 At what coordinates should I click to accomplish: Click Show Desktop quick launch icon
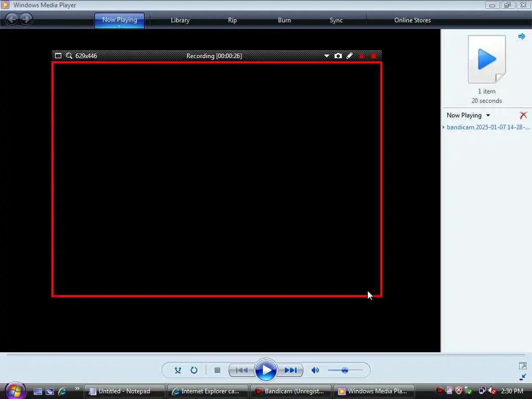[x=37, y=391]
